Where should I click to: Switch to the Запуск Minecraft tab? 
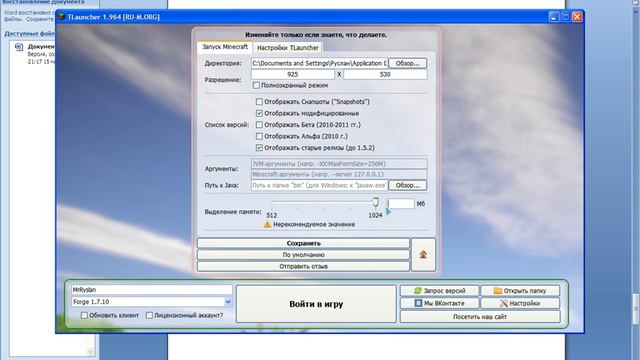[x=225, y=47]
